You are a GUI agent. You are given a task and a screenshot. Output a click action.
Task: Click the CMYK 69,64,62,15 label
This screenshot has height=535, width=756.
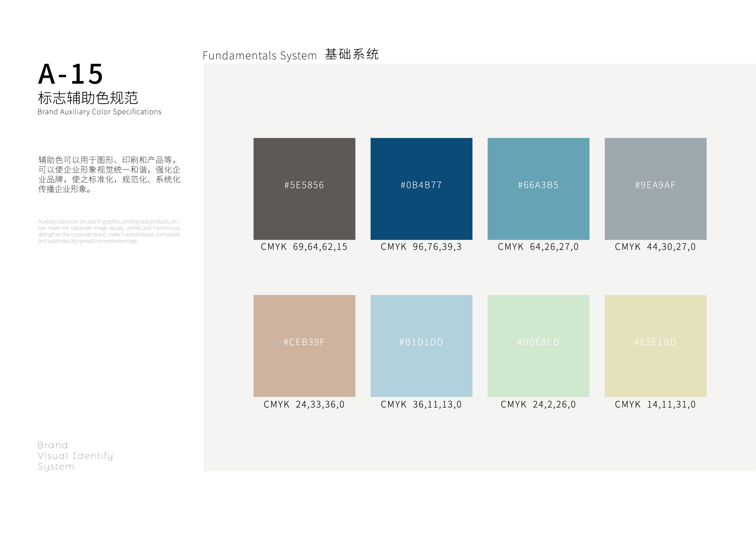(304, 247)
